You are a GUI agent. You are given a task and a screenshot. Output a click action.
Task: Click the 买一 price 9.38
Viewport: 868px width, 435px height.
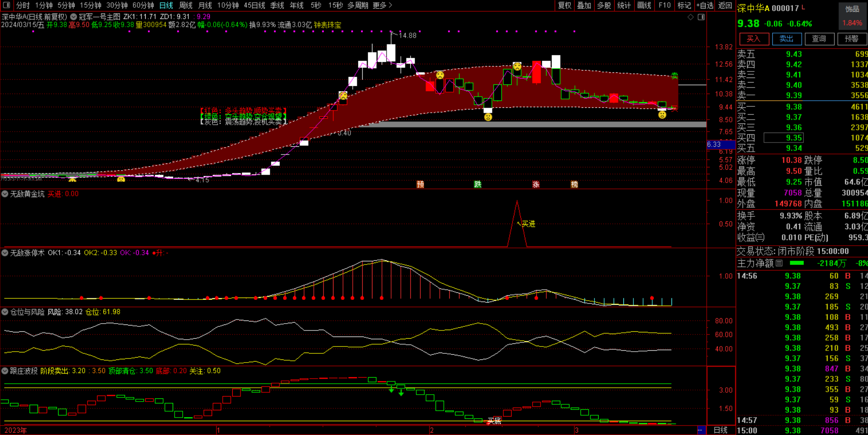(x=794, y=107)
